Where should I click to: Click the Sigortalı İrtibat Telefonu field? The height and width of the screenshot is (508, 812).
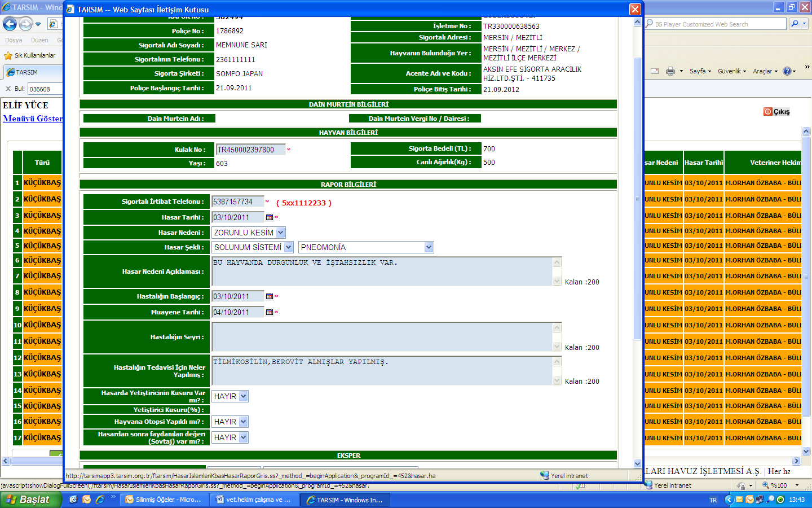tap(237, 202)
